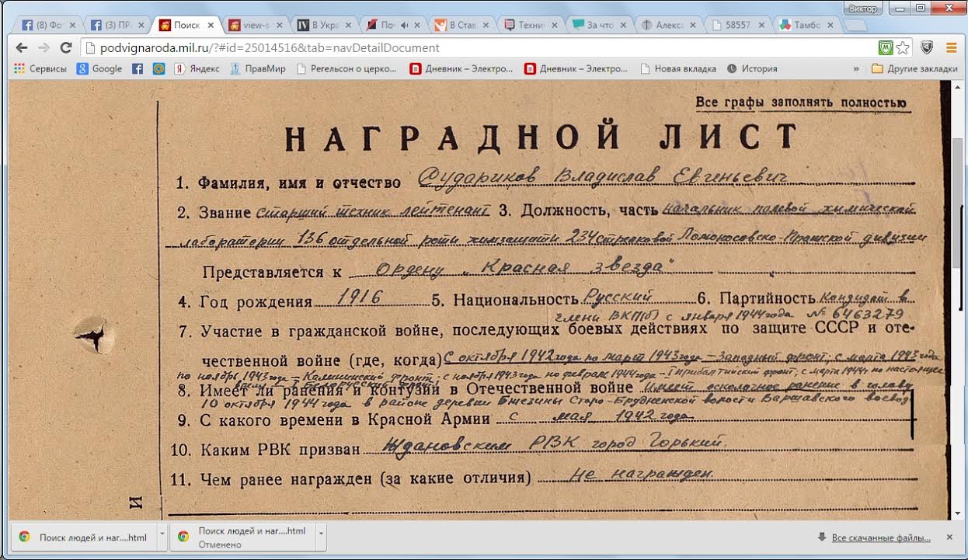The width and height of the screenshot is (968, 560).
Task: Open the Все скачанные файлы link
Action: [x=880, y=537]
